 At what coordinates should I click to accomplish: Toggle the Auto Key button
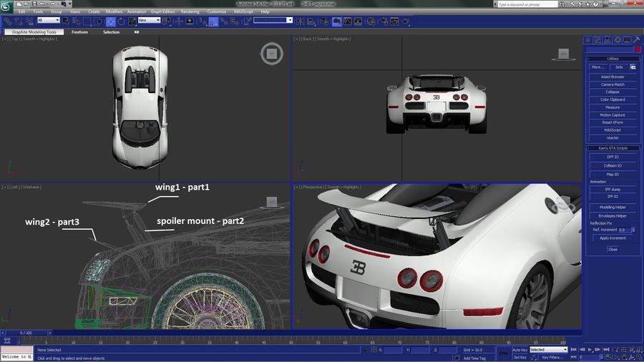(519, 350)
